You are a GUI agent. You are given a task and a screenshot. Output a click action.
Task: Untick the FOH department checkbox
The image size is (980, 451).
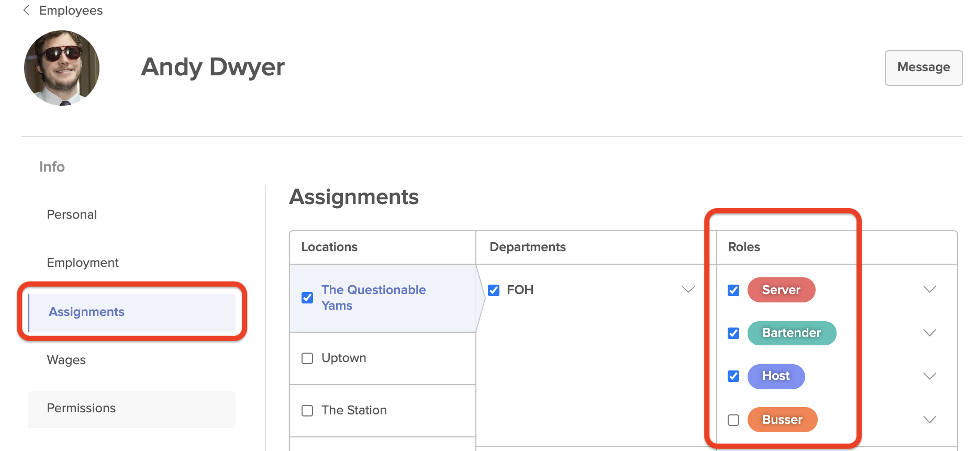(494, 290)
